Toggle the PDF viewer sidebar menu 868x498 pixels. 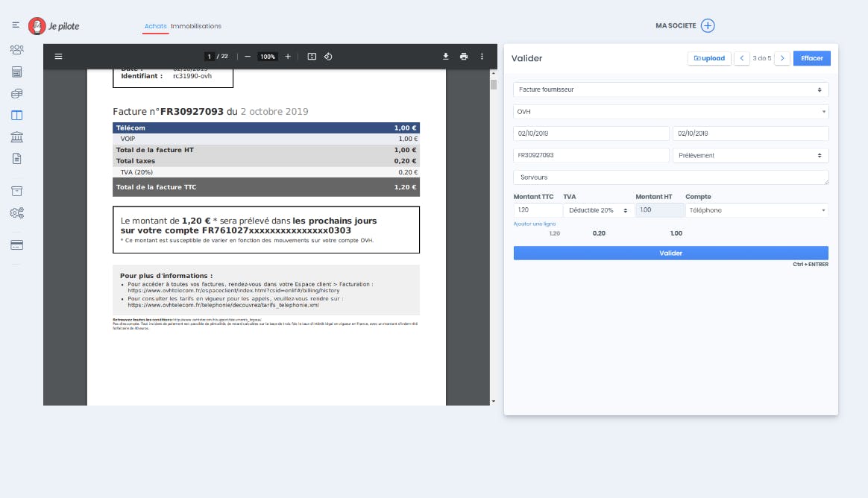(58, 57)
